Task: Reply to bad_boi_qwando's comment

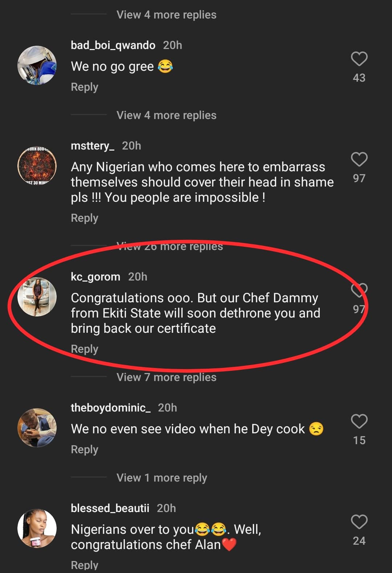Action: (85, 87)
